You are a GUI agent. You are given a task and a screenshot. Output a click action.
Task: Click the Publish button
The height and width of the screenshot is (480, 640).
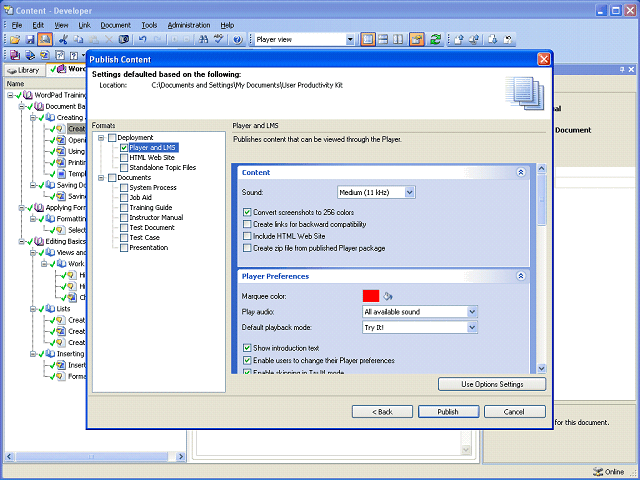448,412
